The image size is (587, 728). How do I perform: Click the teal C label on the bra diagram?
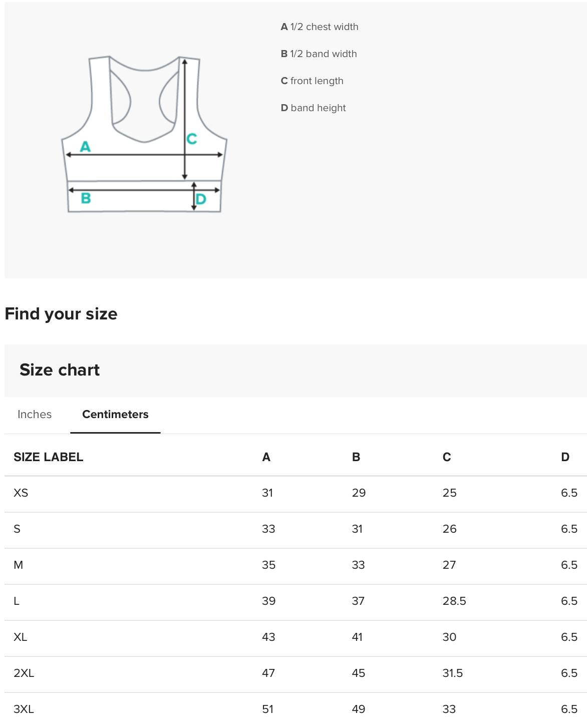(192, 139)
